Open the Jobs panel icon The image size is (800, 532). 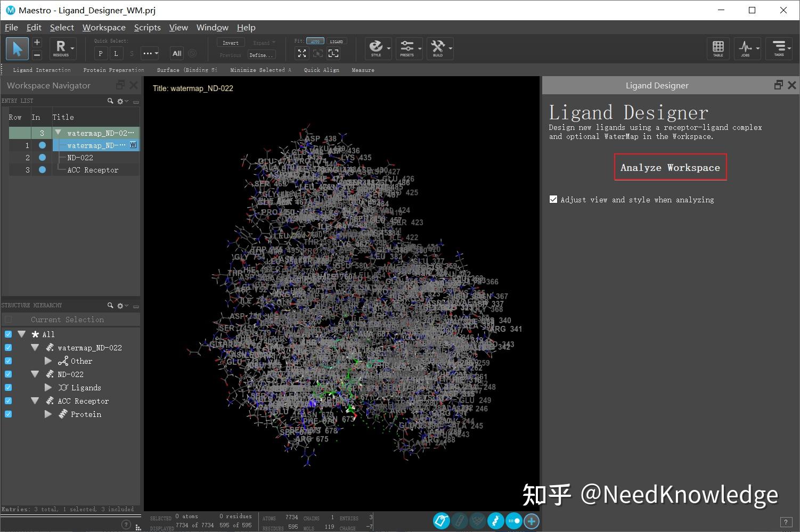coord(747,48)
